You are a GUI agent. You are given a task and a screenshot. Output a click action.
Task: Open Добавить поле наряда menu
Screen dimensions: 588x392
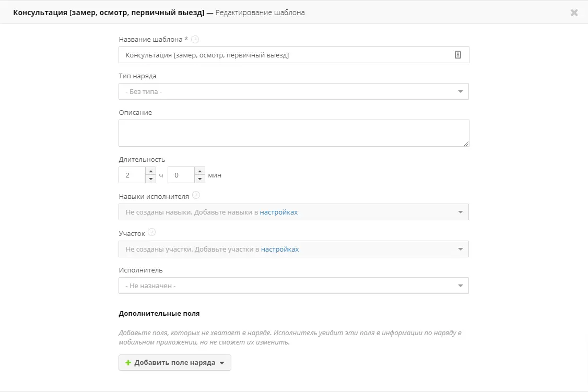(x=175, y=363)
